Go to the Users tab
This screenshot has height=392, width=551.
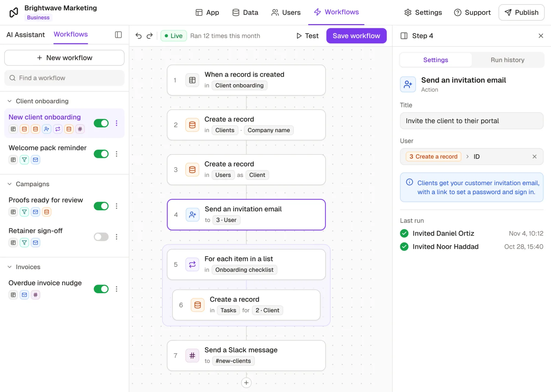tap(286, 12)
